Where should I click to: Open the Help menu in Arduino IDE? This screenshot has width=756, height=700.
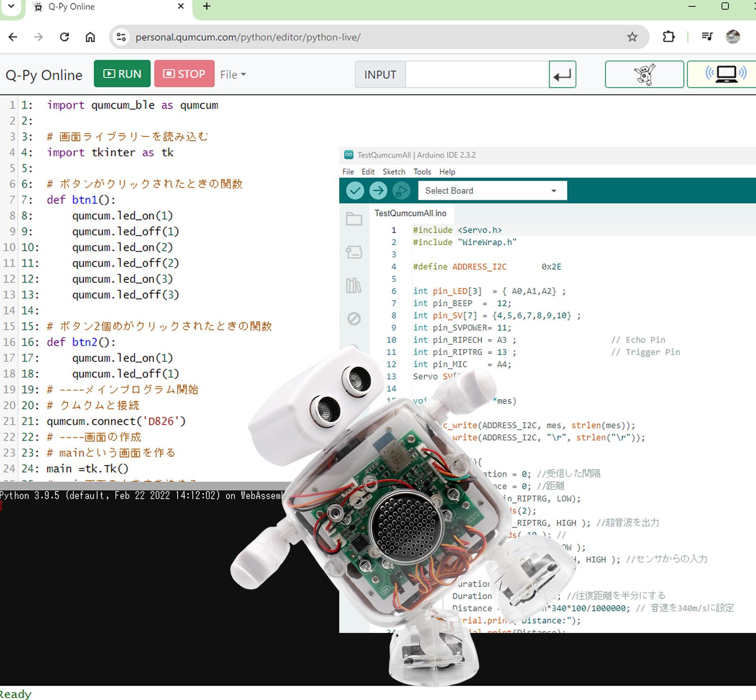pyautogui.click(x=447, y=172)
